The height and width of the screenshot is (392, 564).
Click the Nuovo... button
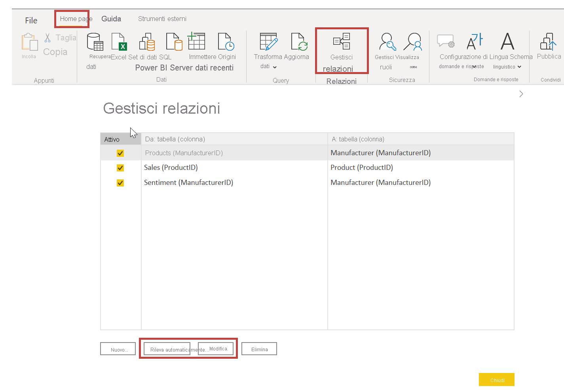pos(118,349)
